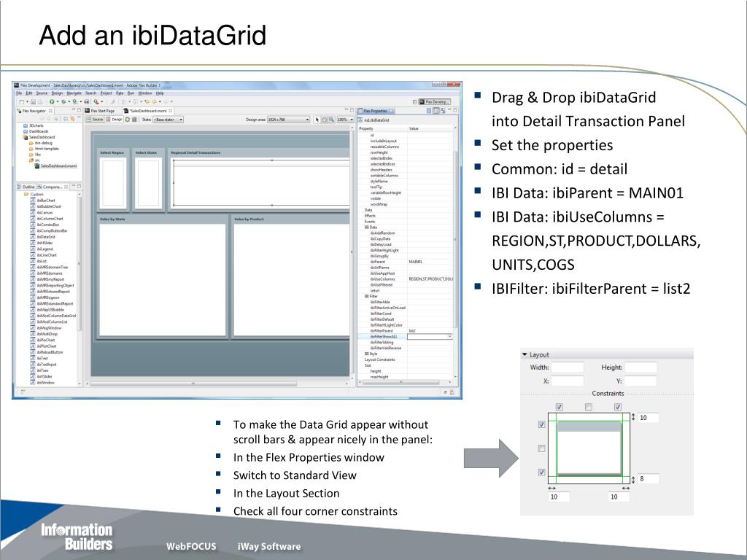
Task: Select the ibiUseColumns property row
Action: (x=406, y=279)
